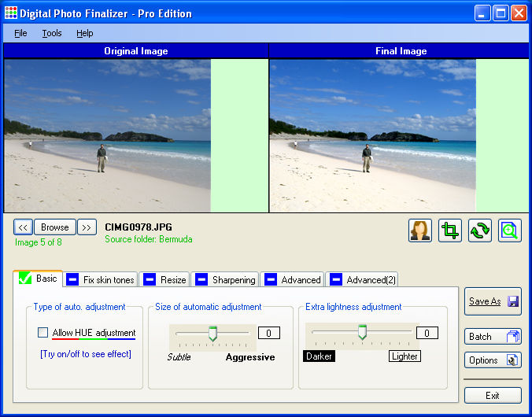Switch to the Advanced(2) tab
Screen dimensions: 532x417
(362, 280)
